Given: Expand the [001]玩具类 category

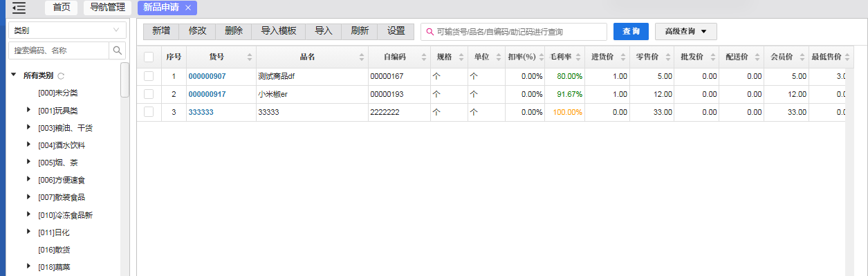Looking at the screenshot, I should 28,110.
